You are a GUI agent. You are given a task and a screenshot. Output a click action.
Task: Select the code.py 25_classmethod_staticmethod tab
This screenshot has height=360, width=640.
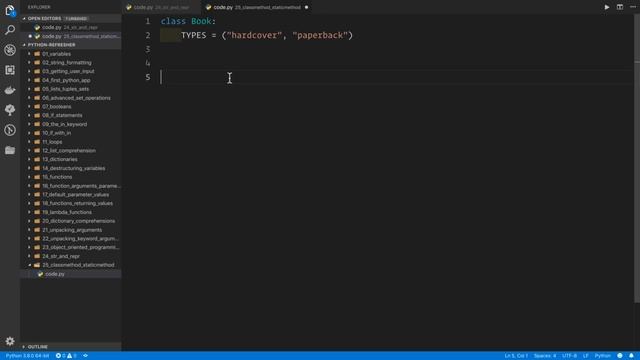(257, 7)
